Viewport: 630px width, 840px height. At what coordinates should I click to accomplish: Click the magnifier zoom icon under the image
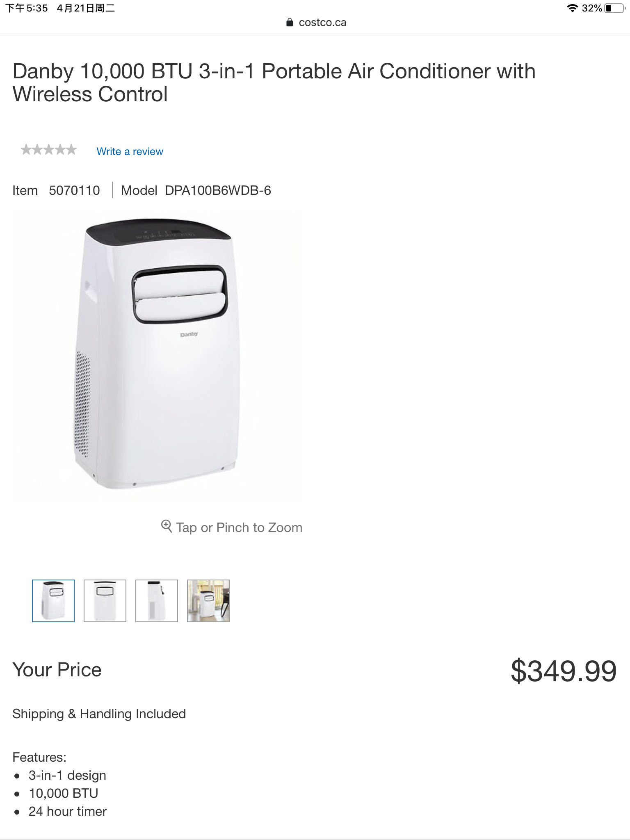[x=166, y=526]
